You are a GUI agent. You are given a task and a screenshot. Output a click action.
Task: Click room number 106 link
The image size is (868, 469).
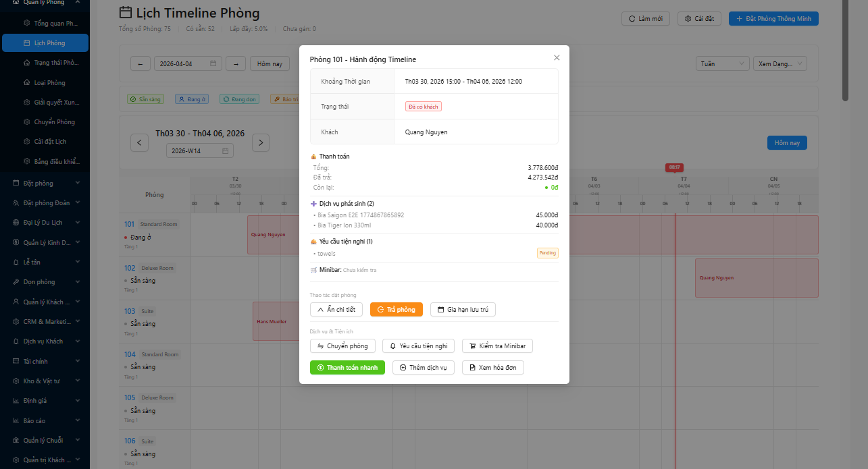click(x=130, y=441)
